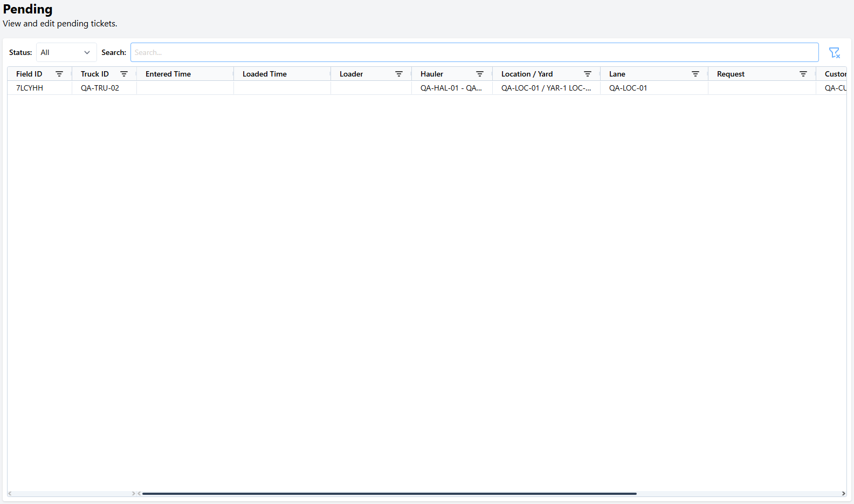This screenshot has height=504, width=854.
Task: Open the Request column filter menu
Action: coord(803,74)
